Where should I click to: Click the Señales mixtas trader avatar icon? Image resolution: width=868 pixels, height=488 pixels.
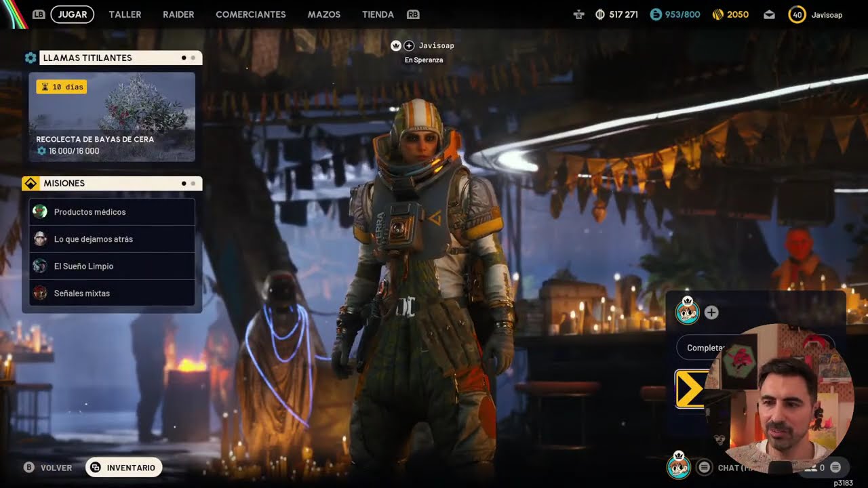[x=40, y=293]
